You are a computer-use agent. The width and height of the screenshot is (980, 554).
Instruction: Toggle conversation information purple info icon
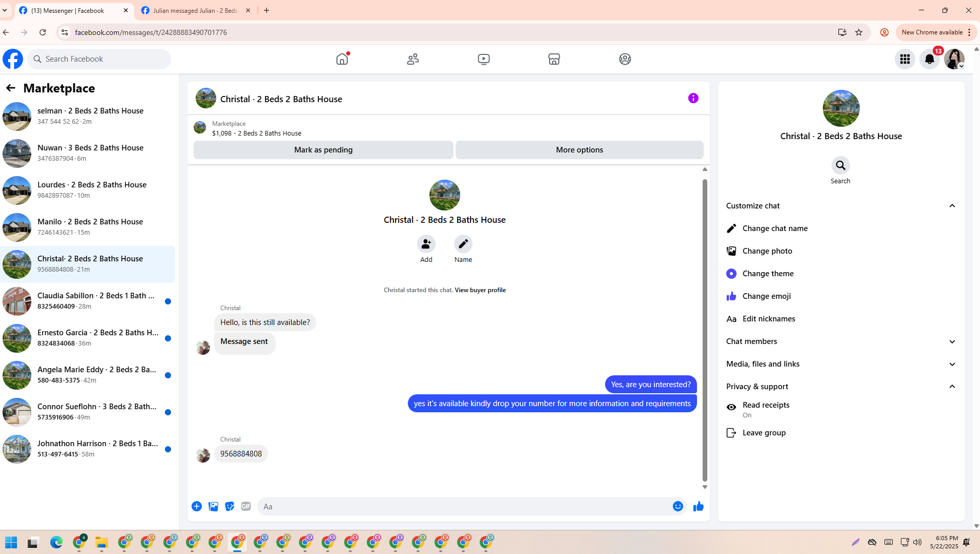point(693,98)
